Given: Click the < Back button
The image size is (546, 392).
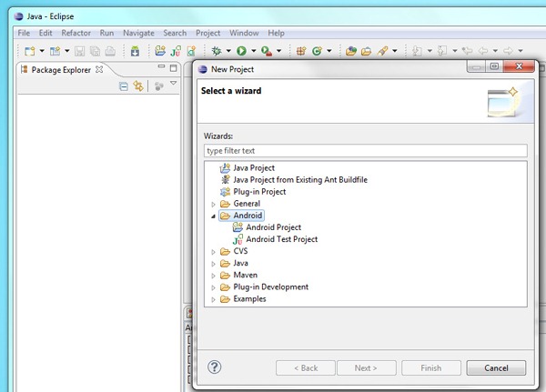Looking at the screenshot, I should [x=306, y=368].
